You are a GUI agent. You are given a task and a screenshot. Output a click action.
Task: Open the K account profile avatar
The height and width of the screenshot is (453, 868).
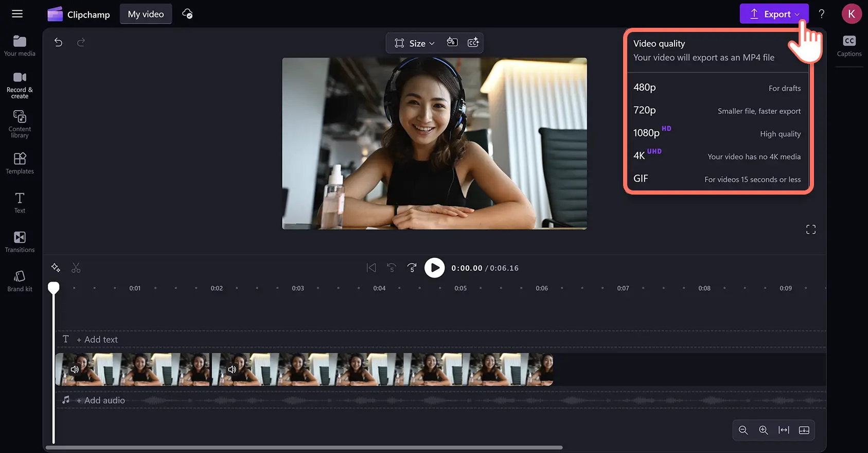(852, 14)
